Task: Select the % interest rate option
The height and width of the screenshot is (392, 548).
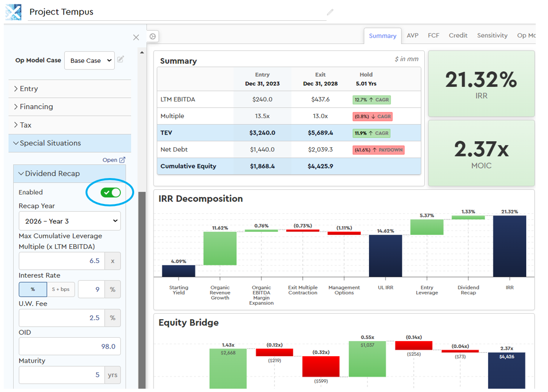Action: point(33,289)
